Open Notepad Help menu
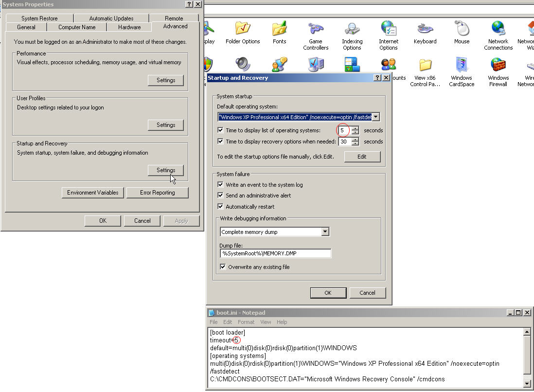This screenshot has height=392, width=534. point(282,322)
